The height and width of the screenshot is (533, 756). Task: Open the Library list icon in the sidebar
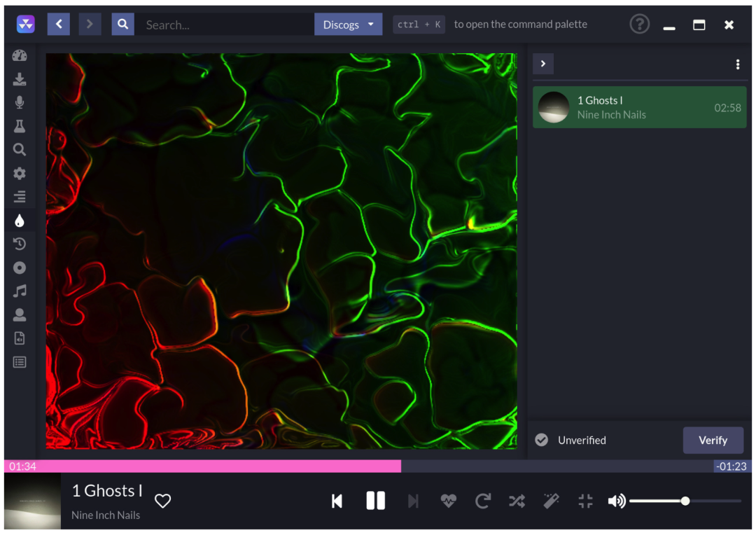[20, 362]
